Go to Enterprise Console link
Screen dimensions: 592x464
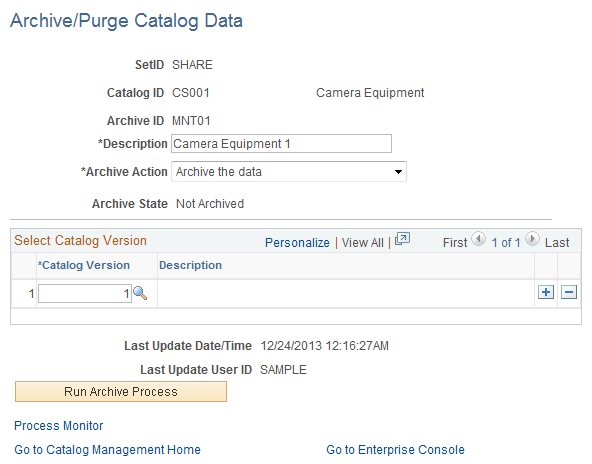point(395,450)
